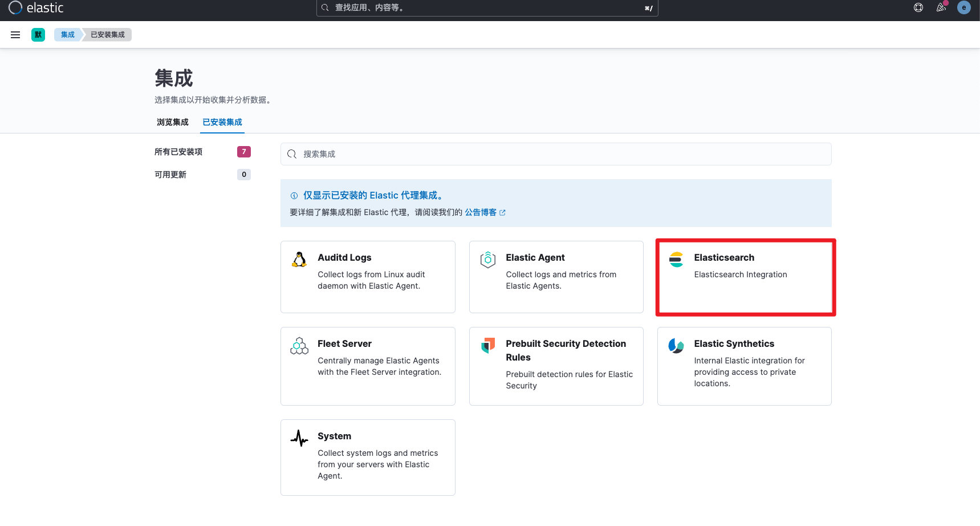Focus the global 查找应用、内容等 search box

pos(487,8)
